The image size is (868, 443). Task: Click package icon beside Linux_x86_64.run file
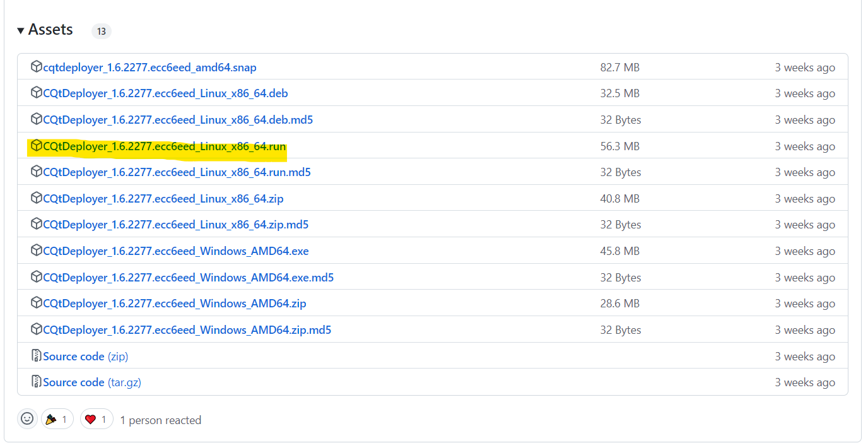(36, 145)
